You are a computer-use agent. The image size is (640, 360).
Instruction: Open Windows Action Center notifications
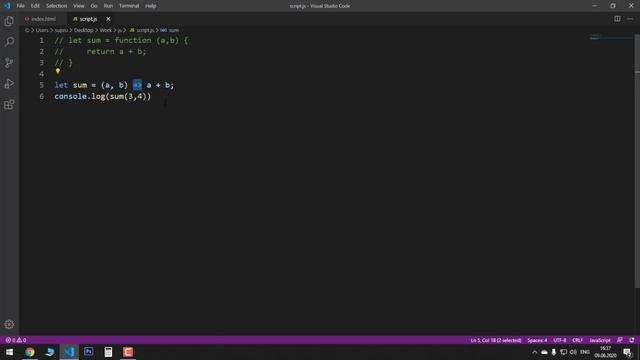pyautogui.click(x=627, y=352)
